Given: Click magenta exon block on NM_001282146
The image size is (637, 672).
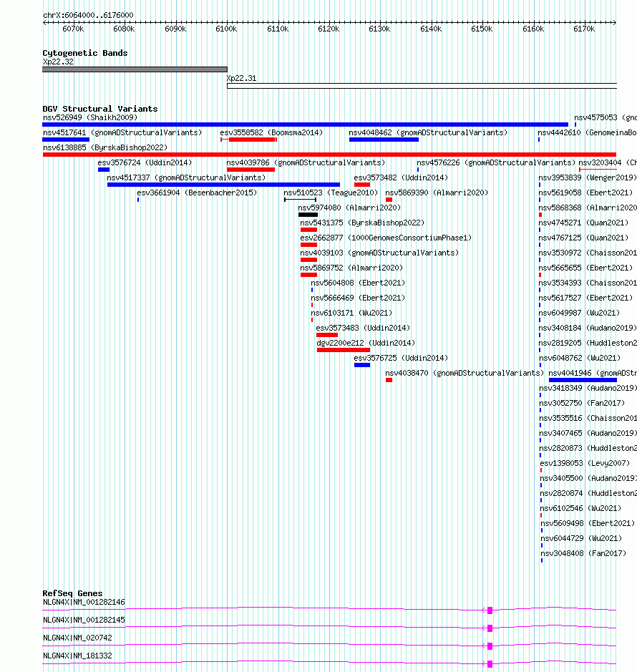Looking at the screenshot, I should click(x=490, y=610).
